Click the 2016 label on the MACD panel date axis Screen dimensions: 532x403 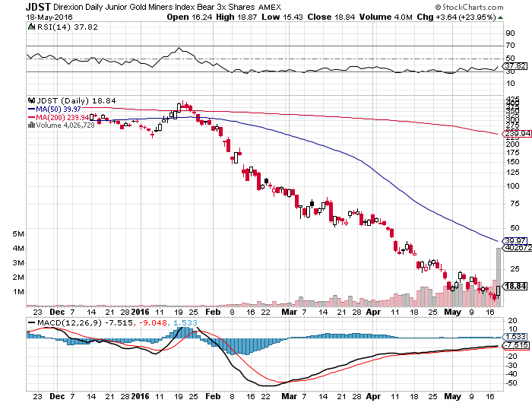[140, 396]
